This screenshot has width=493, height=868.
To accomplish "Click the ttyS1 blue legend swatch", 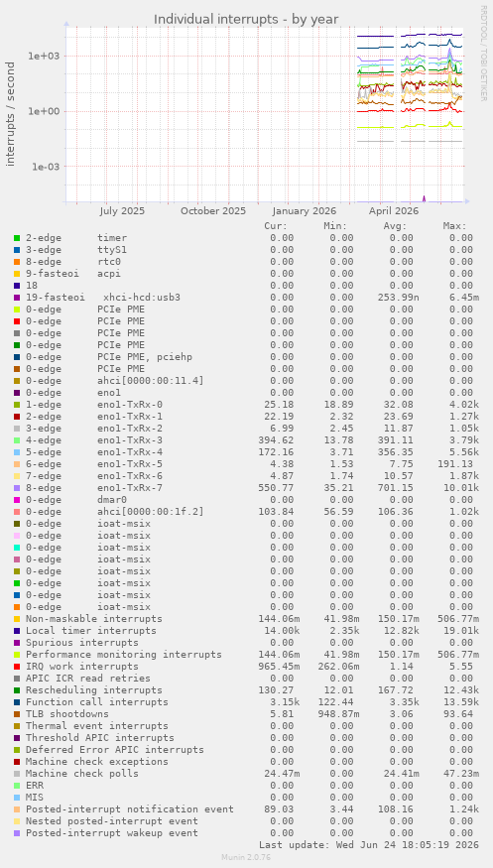I will tap(17, 250).
